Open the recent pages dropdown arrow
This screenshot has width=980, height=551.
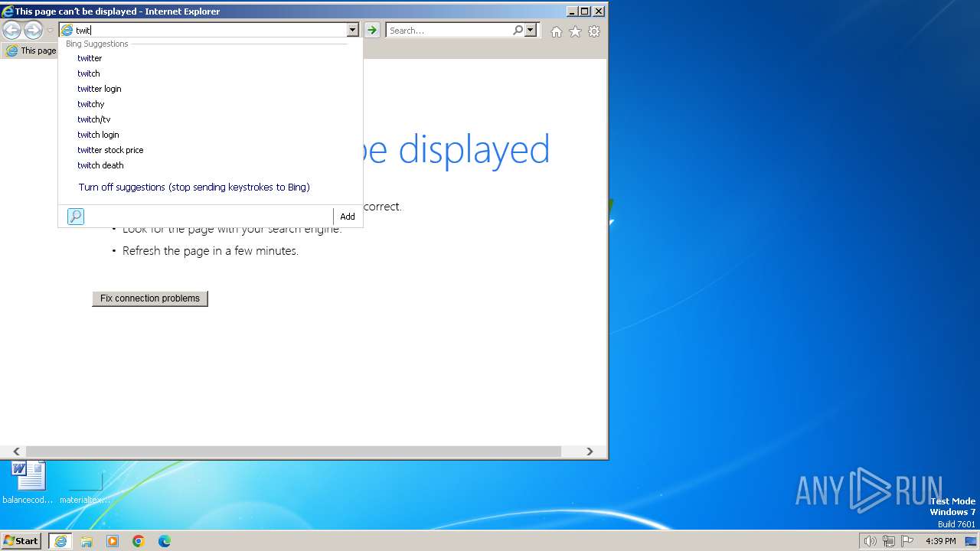50,31
